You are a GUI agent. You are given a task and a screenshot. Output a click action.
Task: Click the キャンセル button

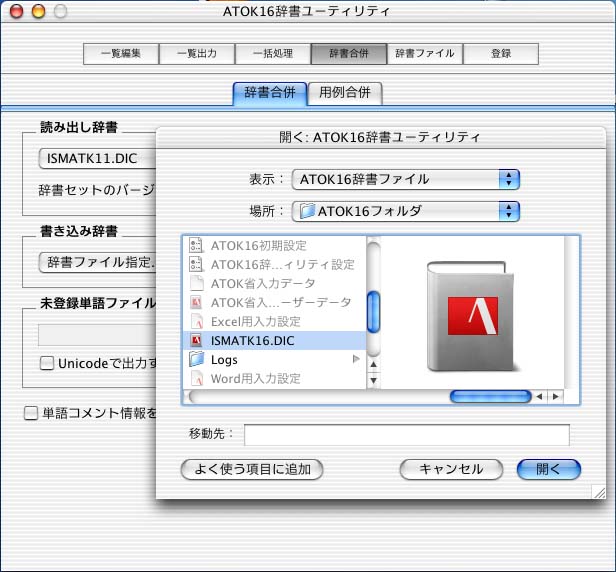tap(451, 469)
